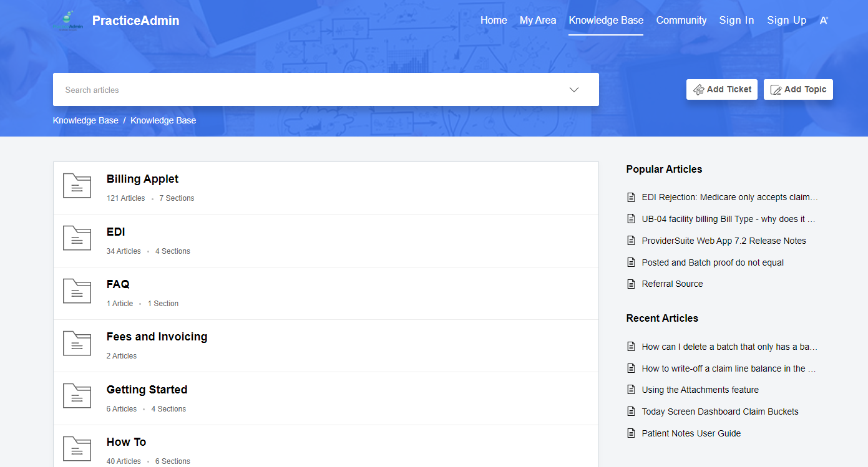The image size is (868, 467).
Task: Click document icon beside Today Screen Dashboard article
Action: click(x=631, y=412)
